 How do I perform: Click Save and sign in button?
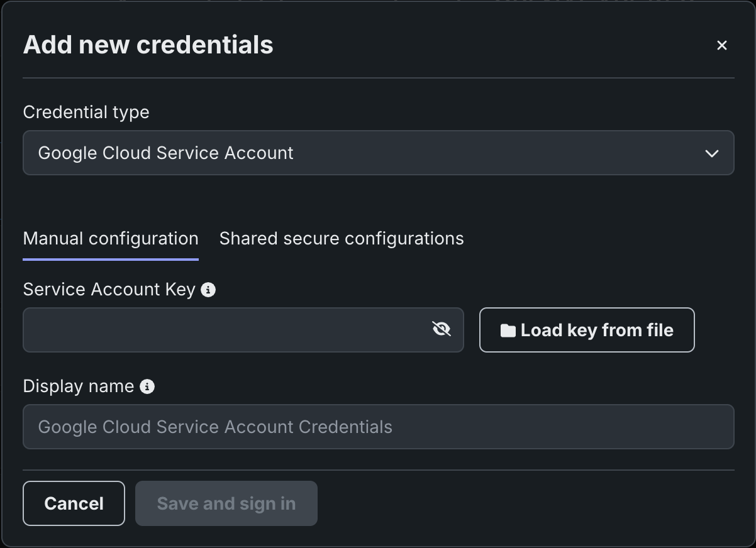pyautogui.click(x=226, y=503)
